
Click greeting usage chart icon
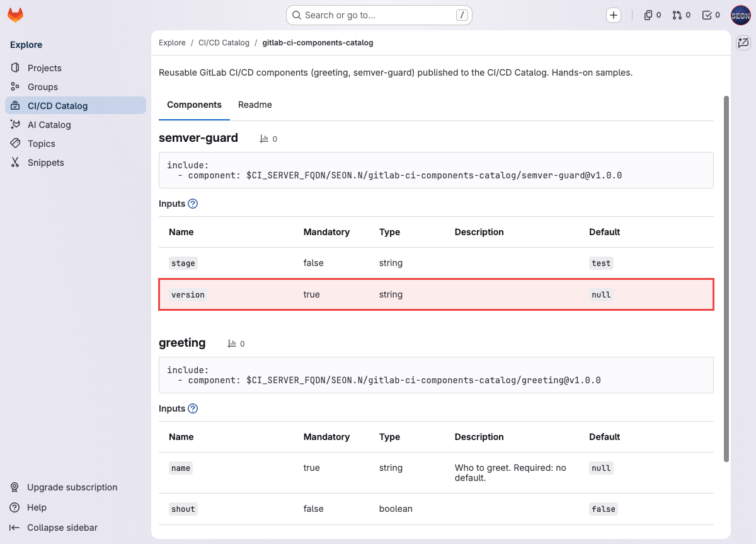[232, 344]
